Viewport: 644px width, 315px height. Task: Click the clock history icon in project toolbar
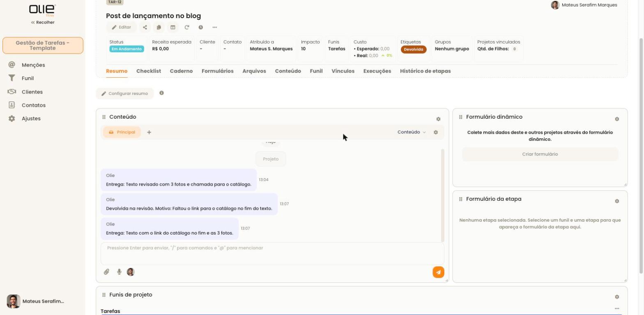point(201,28)
